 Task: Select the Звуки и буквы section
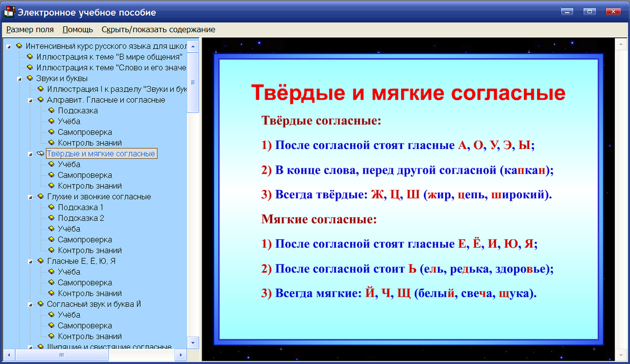(x=62, y=78)
